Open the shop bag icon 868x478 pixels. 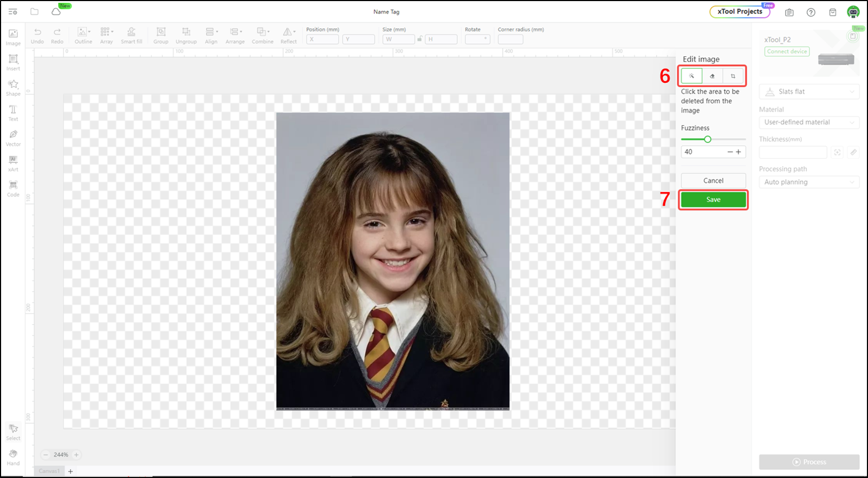[833, 12]
